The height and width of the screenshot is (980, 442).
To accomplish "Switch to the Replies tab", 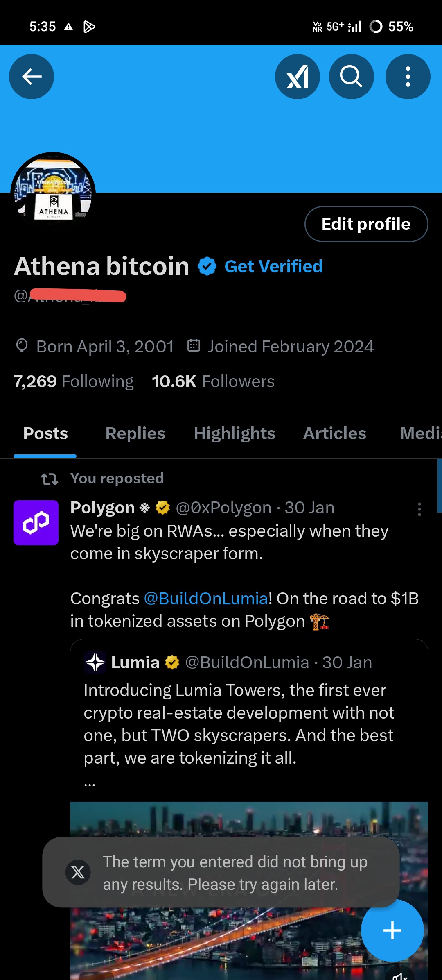I will pyautogui.click(x=135, y=433).
